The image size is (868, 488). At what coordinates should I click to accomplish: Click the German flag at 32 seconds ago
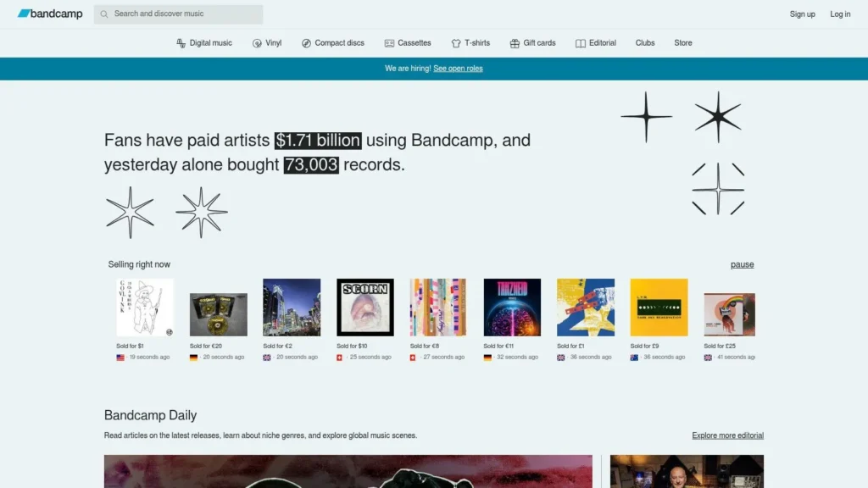tap(487, 358)
